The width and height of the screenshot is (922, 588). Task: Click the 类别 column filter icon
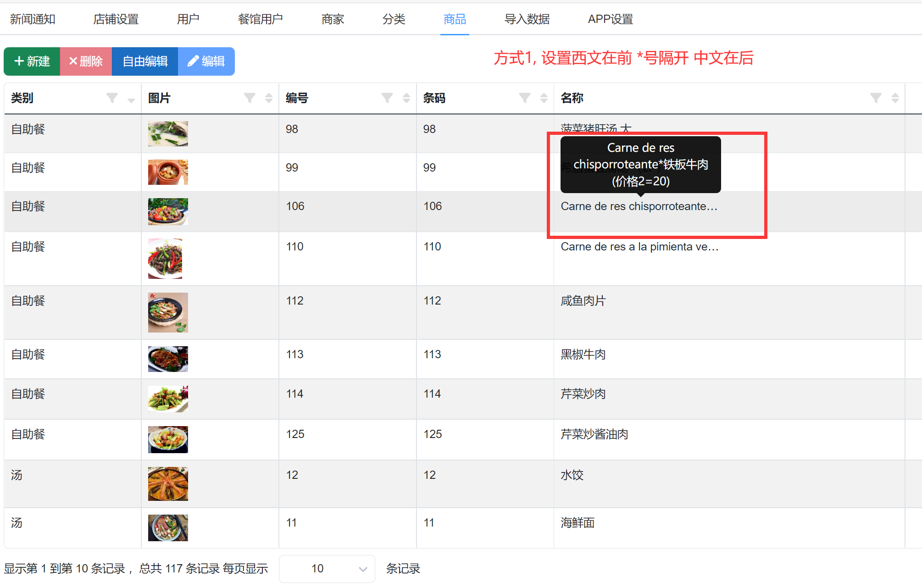pyautogui.click(x=112, y=98)
